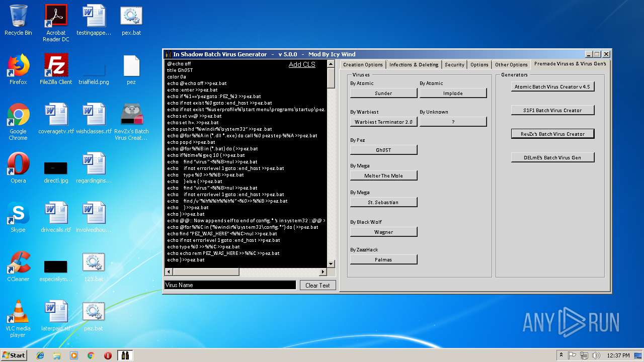Screen dimensions: 644x362
Task: Switch to the Creation Options tab
Action: (363, 64)
